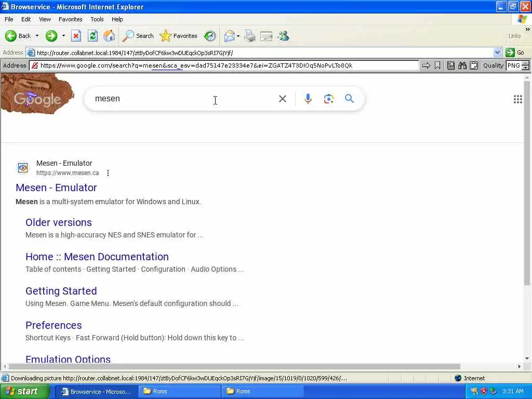Screen dimensions: 532x399
Task: Open the Favorites star panel
Action: tap(179, 36)
